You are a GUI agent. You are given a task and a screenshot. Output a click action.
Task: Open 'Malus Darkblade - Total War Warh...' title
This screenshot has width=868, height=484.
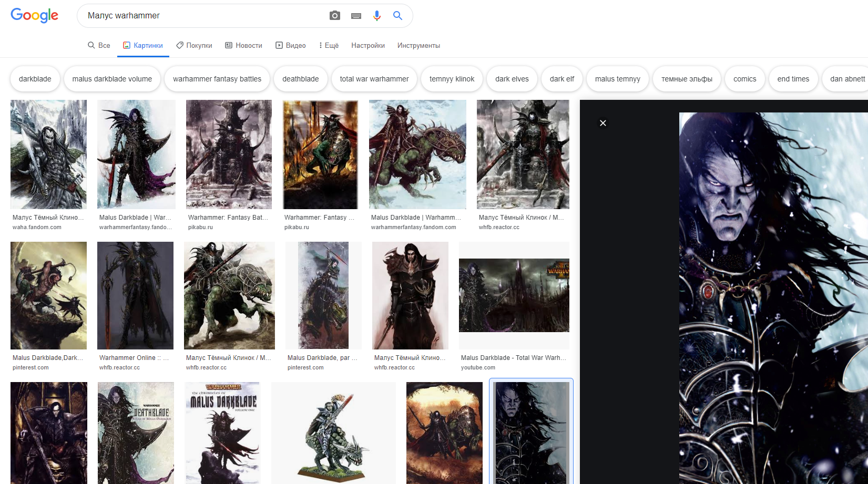coord(514,358)
